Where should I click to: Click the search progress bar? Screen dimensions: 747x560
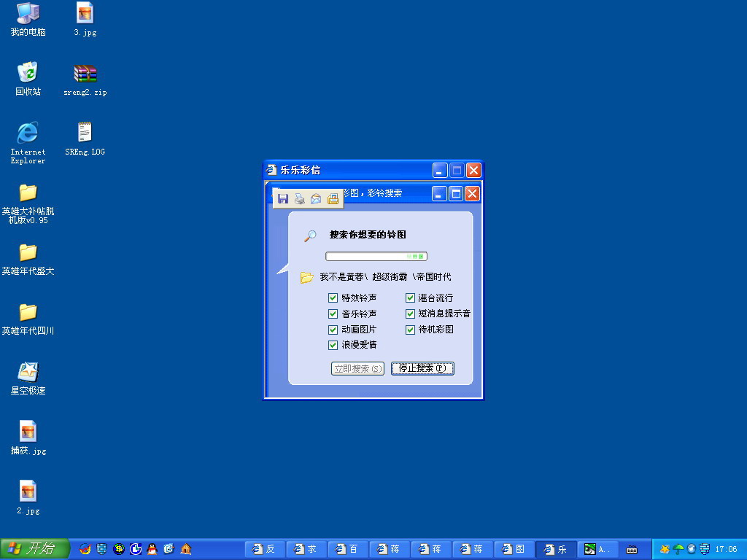376,257
